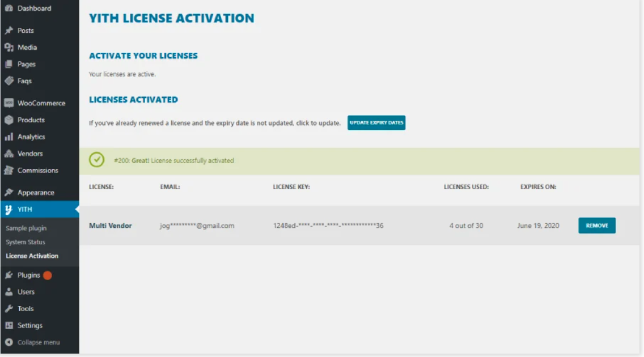Click the Products box icon
This screenshot has height=357, width=644.
pyautogui.click(x=9, y=120)
